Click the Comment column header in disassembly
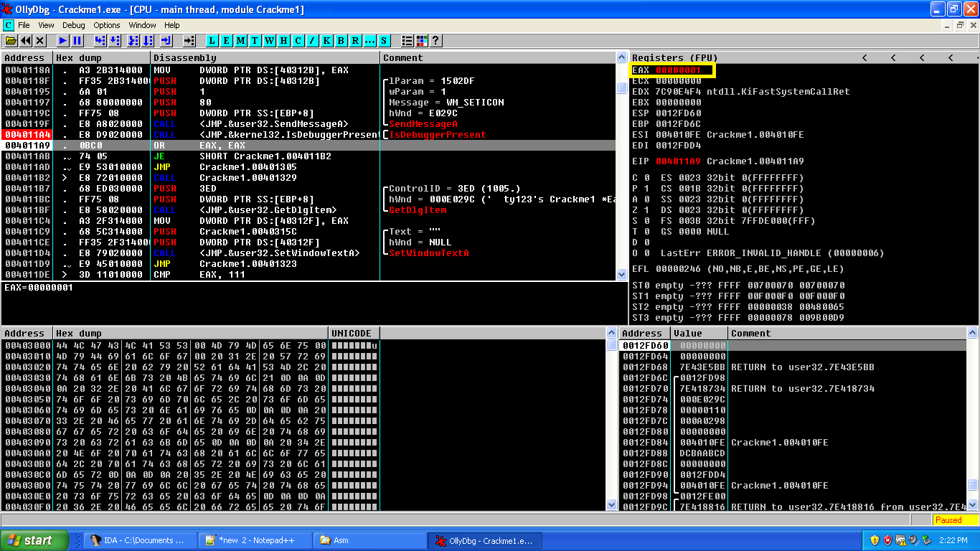This screenshot has height=551, width=980. [498, 57]
